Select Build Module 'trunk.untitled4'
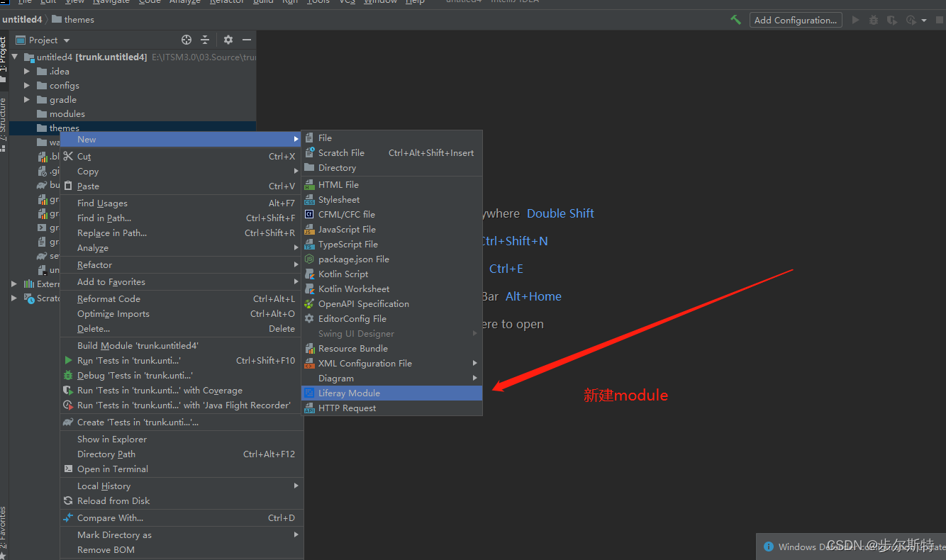 182,345
